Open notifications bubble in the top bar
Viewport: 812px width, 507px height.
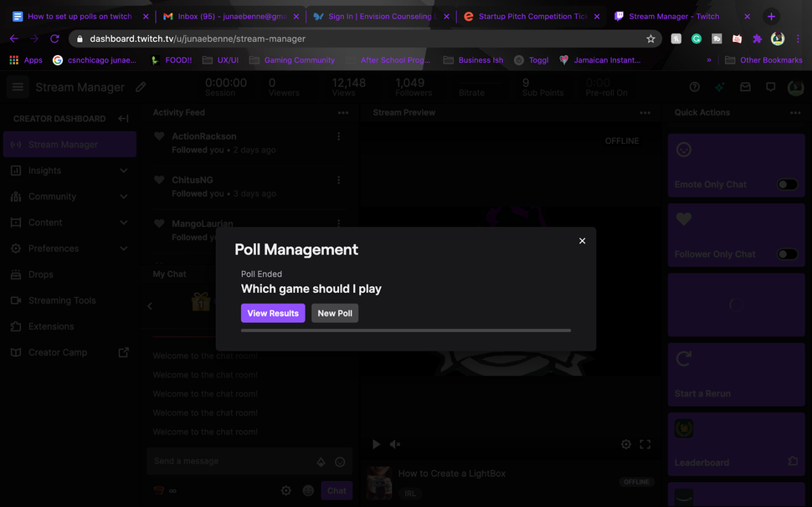(x=771, y=87)
